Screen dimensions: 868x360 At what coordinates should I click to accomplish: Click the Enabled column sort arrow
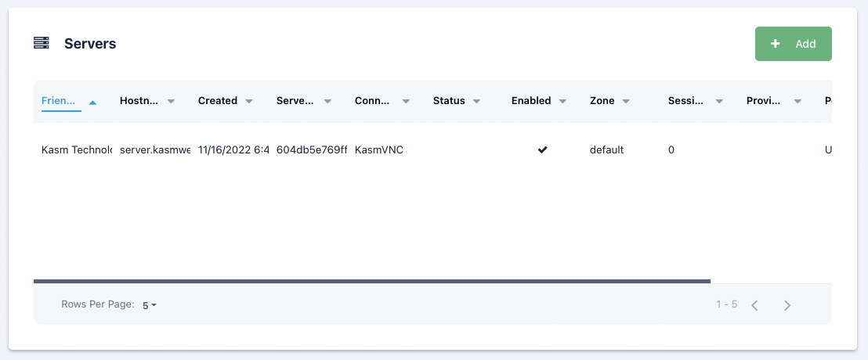[x=562, y=102]
